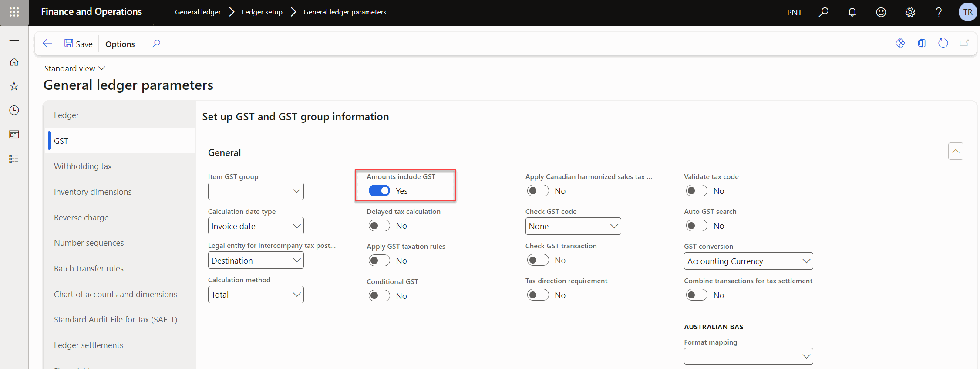Open the GST conversion dropdown
Screen dimensions: 980x369
pyautogui.click(x=748, y=261)
